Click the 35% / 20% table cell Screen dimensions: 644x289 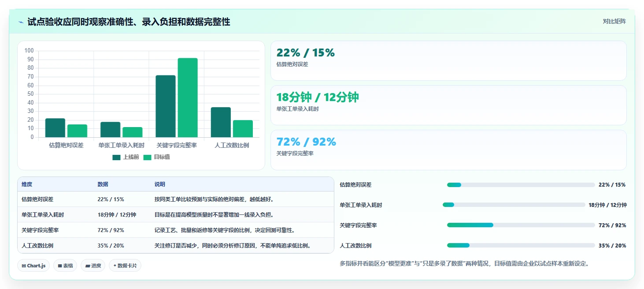click(111, 246)
